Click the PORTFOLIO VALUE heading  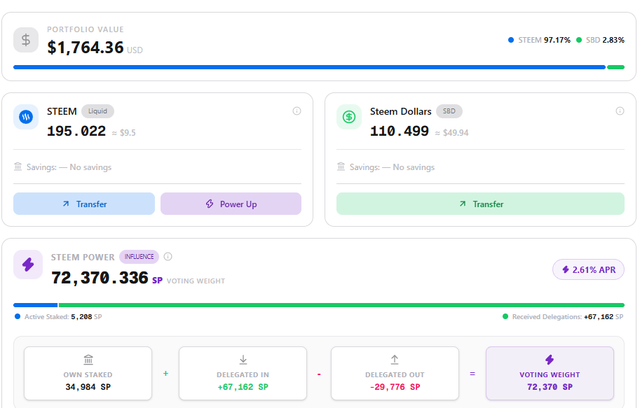[x=85, y=29]
